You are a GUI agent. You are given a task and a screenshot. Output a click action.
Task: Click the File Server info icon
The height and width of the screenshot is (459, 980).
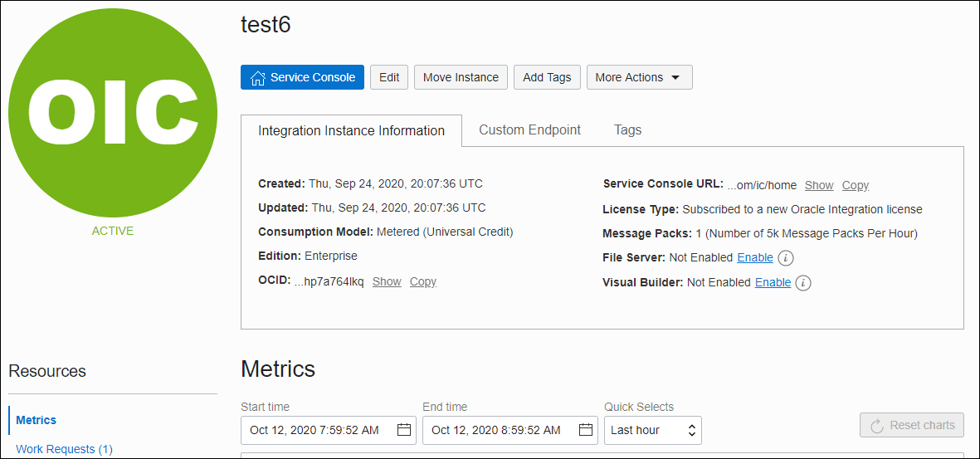pos(786,257)
